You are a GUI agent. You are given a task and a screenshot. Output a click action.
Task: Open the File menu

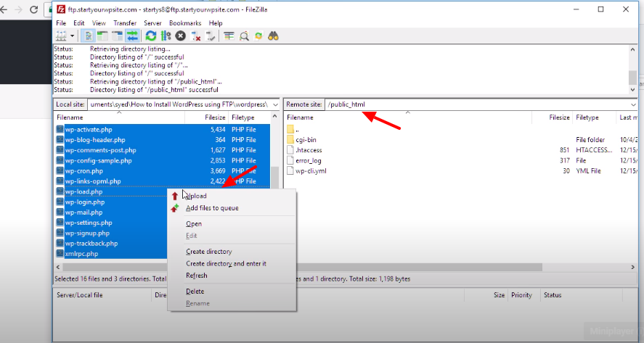(x=61, y=23)
